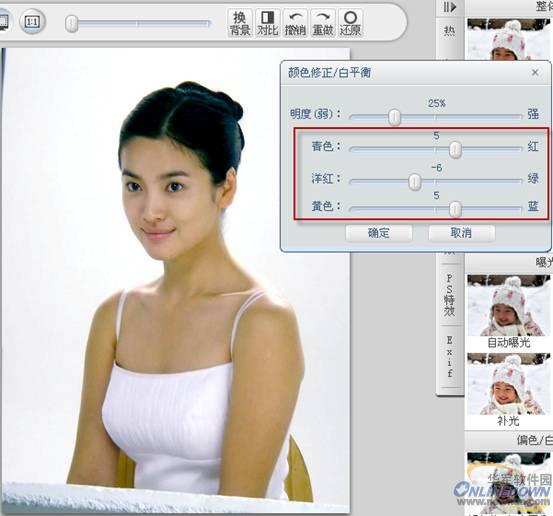This screenshot has width=553, height=516.
Task: Open the 热 vertical tab at top
Action: point(449,32)
